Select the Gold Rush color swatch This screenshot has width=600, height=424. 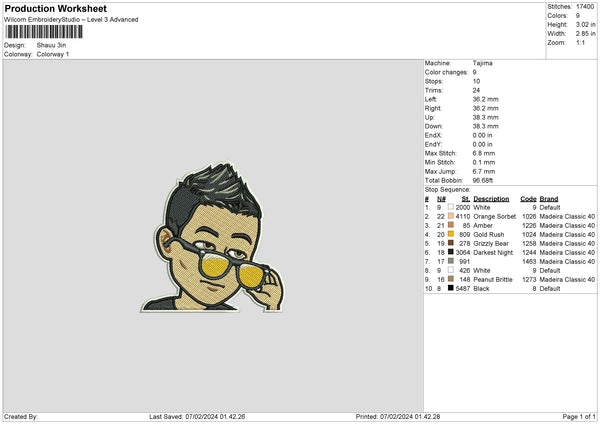pos(451,234)
